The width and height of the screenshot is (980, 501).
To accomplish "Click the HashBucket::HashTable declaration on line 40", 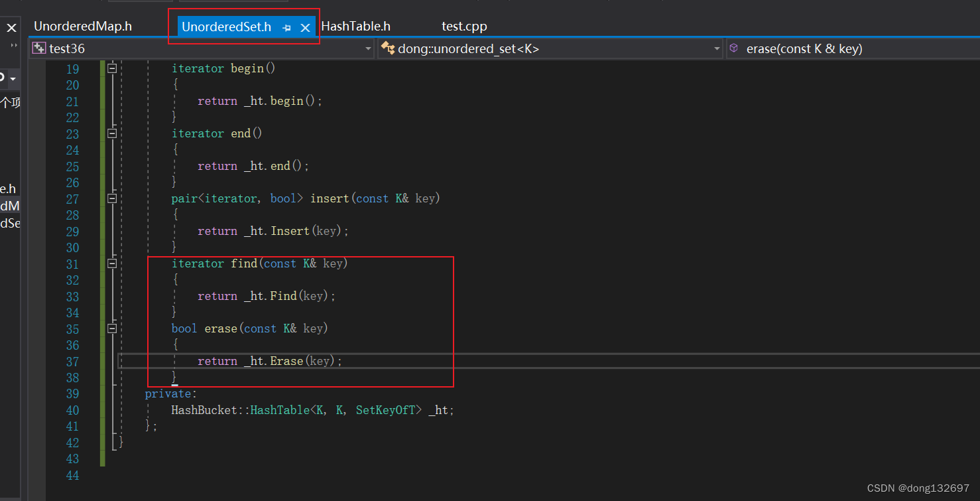I will point(313,410).
